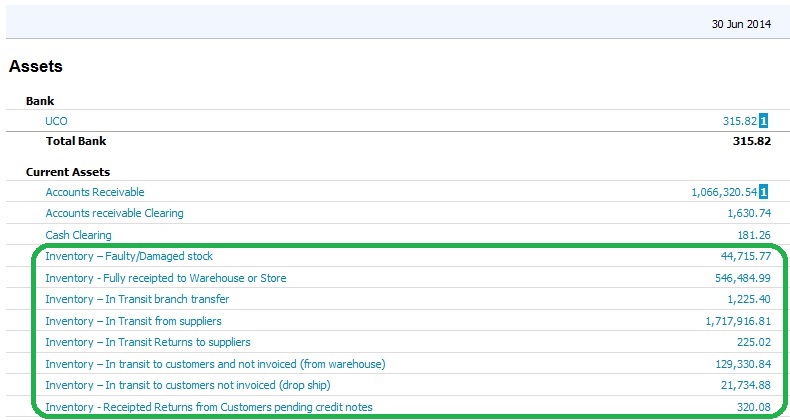Open Inventory Fully receipted to Warehouse account
790x420 pixels.
(166, 278)
